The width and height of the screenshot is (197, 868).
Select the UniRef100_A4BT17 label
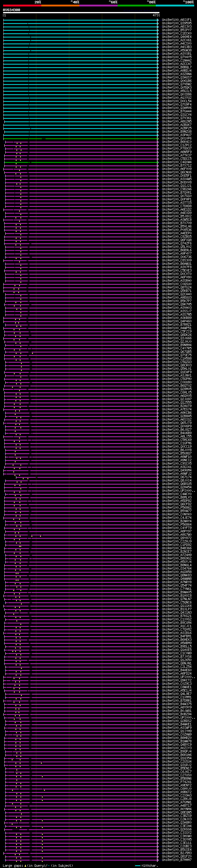click(176, 806)
